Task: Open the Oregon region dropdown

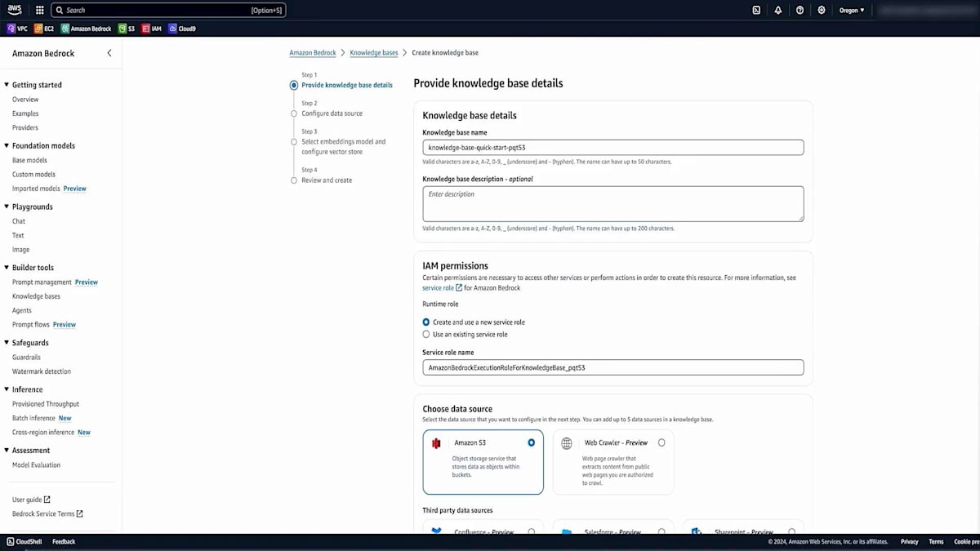Action: pyautogui.click(x=852, y=11)
